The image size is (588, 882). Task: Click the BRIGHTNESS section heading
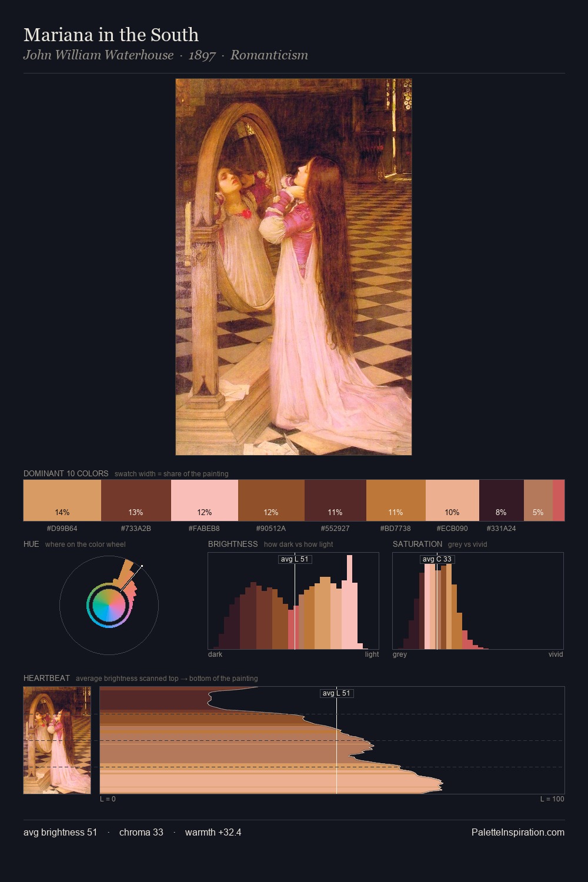coord(233,544)
